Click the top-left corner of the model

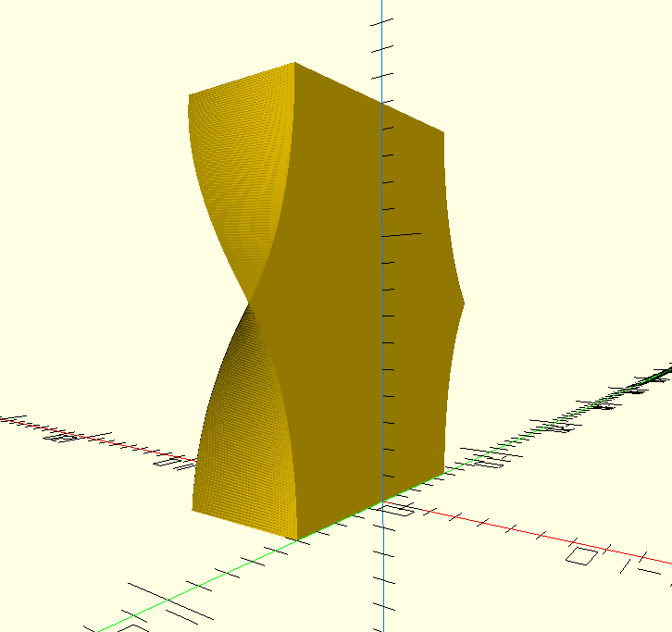coord(190,94)
